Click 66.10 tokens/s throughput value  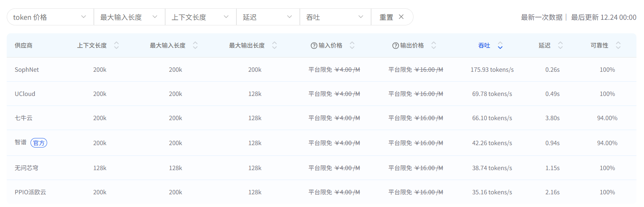tap(492, 118)
